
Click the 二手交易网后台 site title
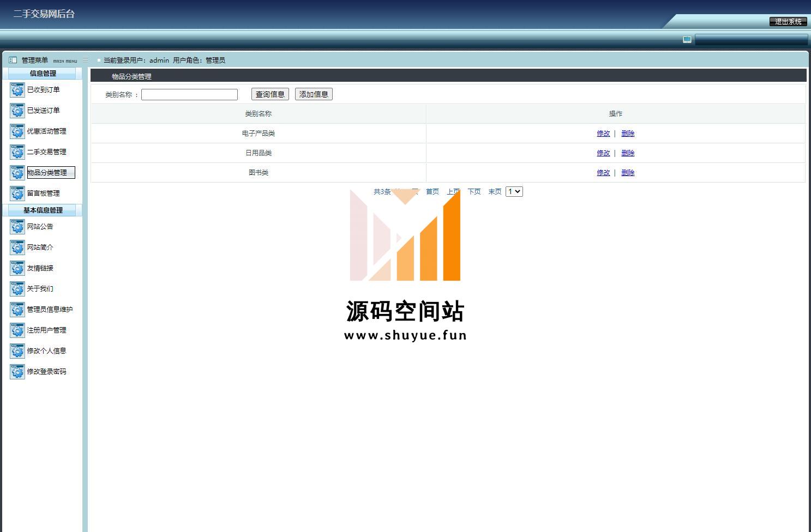click(x=44, y=14)
